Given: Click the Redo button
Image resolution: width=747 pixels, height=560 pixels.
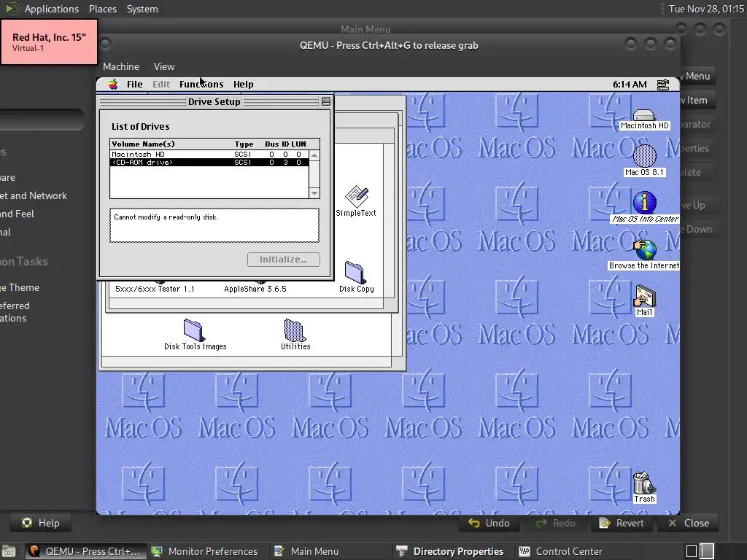Looking at the screenshot, I should click(x=555, y=523).
